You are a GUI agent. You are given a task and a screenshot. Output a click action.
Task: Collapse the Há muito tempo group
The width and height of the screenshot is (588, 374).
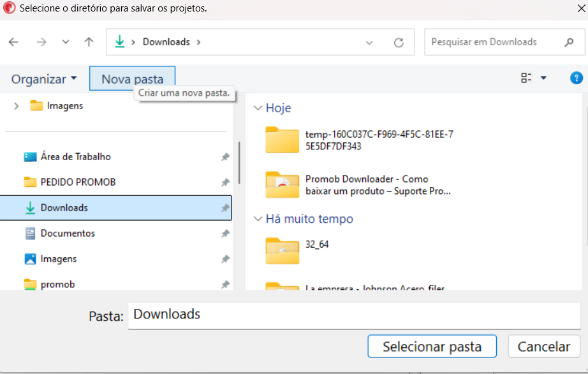[x=258, y=219]
